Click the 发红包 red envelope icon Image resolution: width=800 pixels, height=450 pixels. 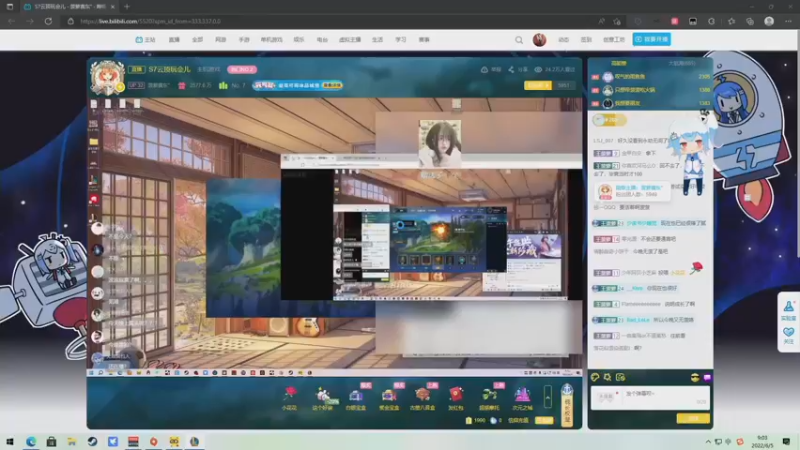click(456, 398)
